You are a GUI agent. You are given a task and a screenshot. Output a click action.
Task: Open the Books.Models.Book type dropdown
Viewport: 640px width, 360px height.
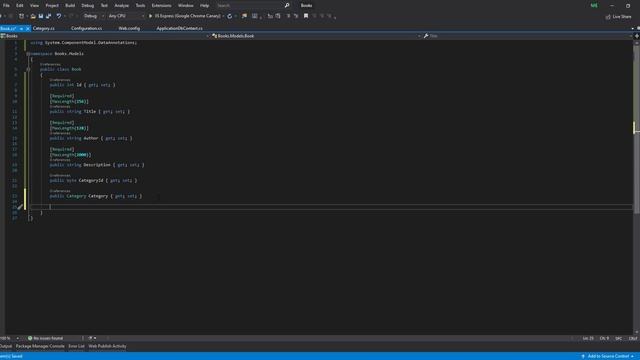pos(316,36)
